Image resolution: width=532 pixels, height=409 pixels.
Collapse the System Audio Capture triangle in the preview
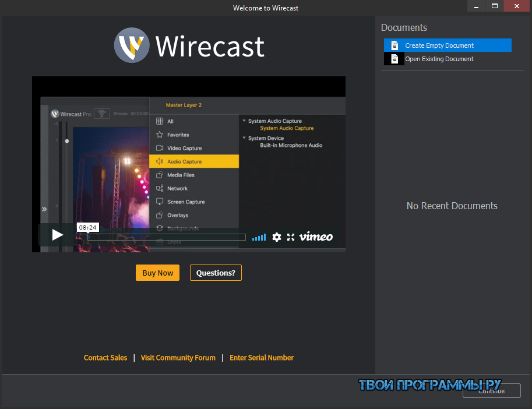[244, 121]
